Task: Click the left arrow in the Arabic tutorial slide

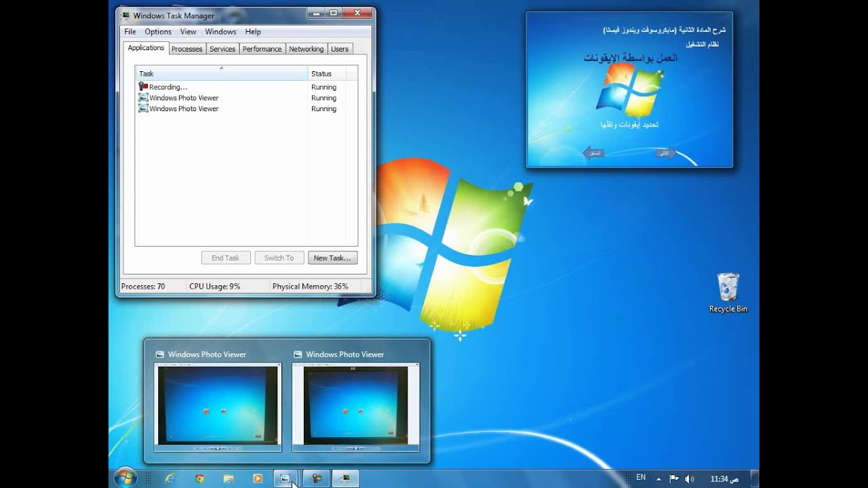Action: [x=593, y=153]
